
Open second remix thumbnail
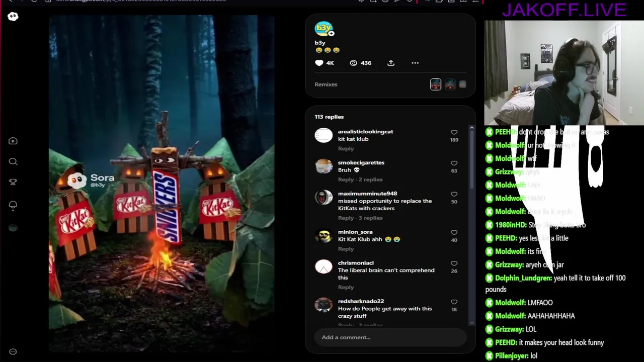point(450,84)
